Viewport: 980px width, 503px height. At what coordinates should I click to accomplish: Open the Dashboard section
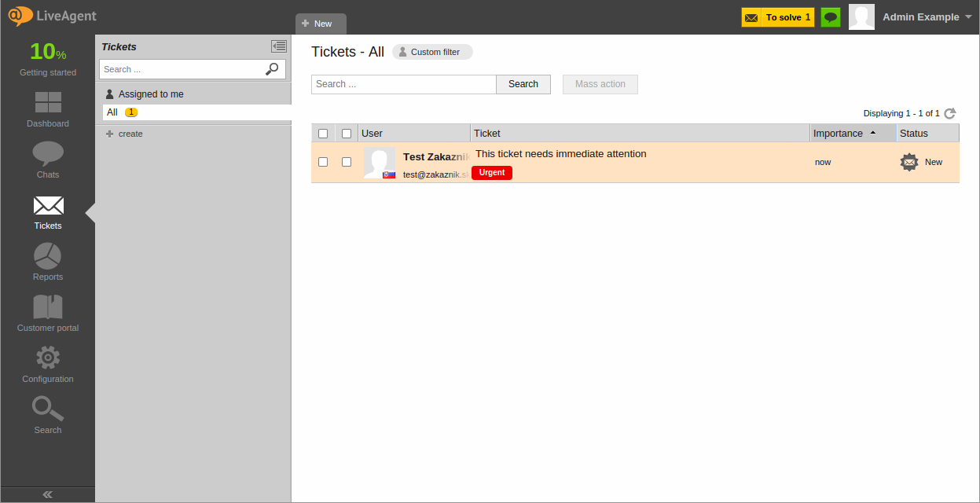point(48,110)
